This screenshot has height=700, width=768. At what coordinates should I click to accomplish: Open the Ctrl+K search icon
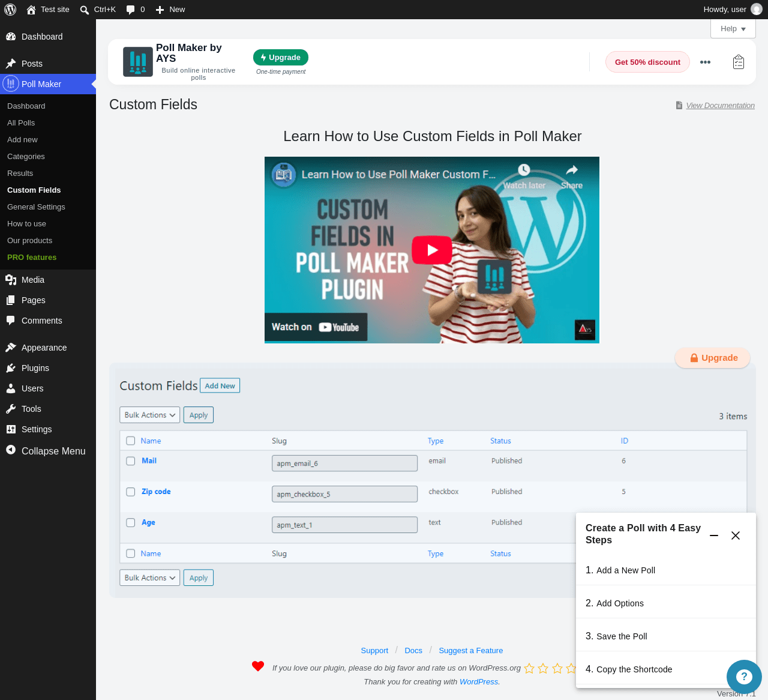coord(85,10)
